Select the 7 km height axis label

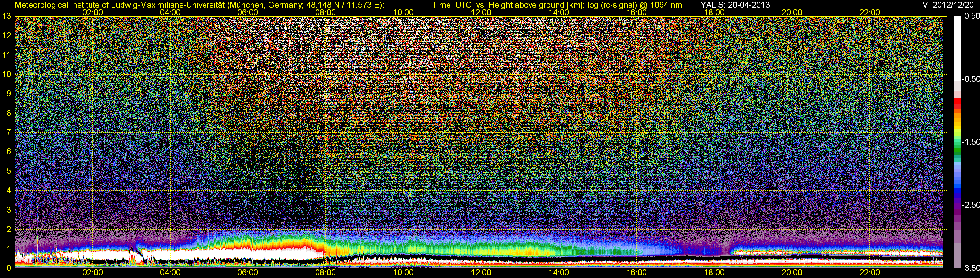tap(9, 132)
